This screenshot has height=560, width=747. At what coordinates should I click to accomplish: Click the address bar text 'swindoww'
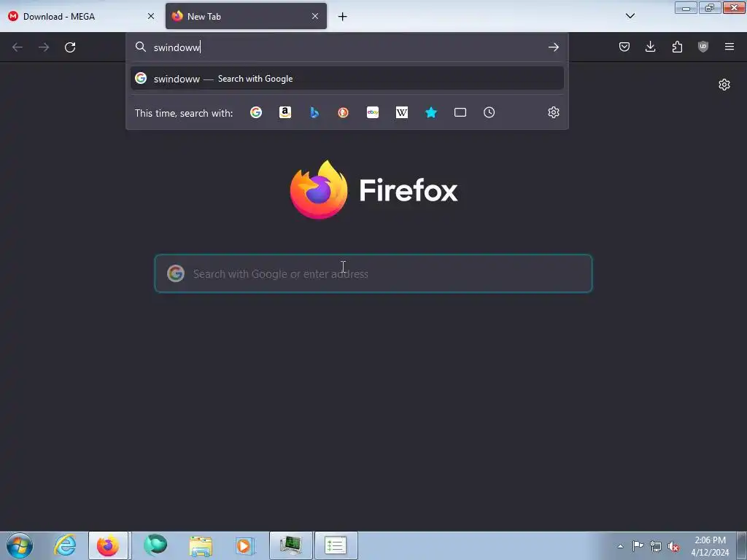[x=177, y=47]
